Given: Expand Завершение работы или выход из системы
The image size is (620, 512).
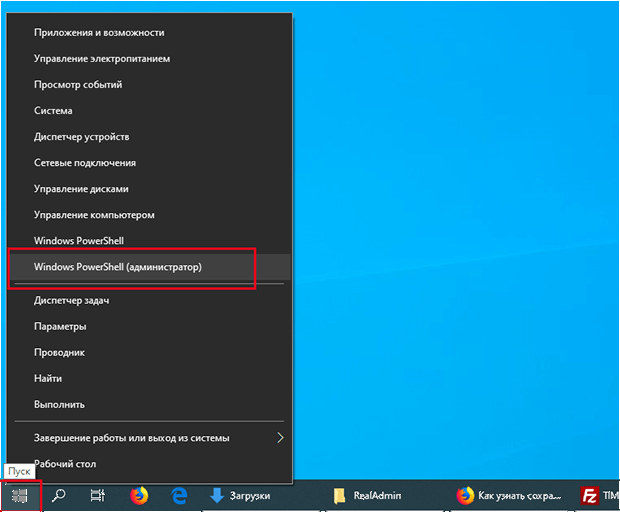Looking at the screenshot, I should coord(149,438).
